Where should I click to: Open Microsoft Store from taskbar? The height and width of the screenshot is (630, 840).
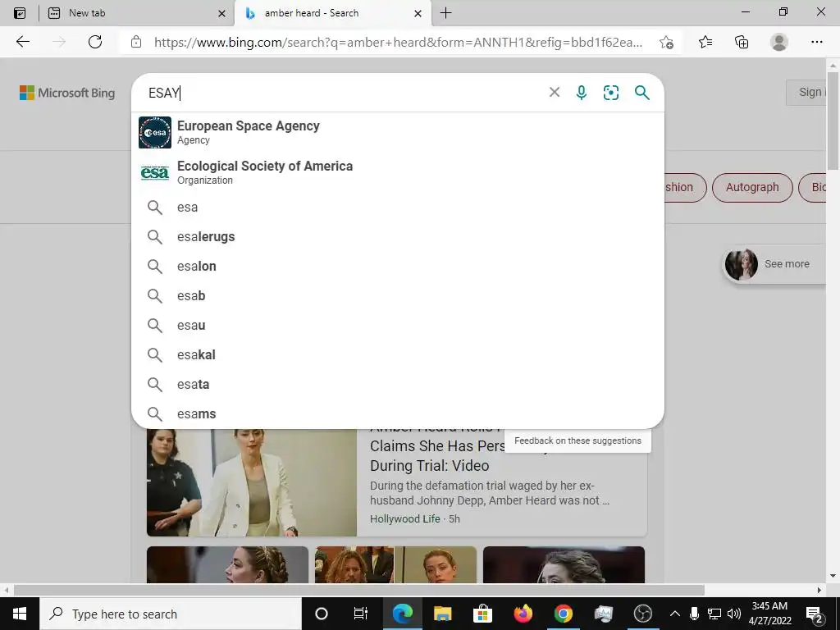pos(482,614)
